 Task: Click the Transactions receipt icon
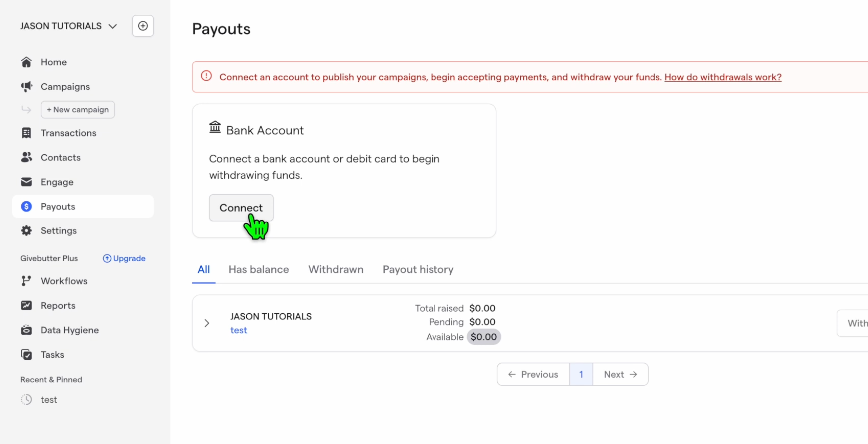pos(26,133)
